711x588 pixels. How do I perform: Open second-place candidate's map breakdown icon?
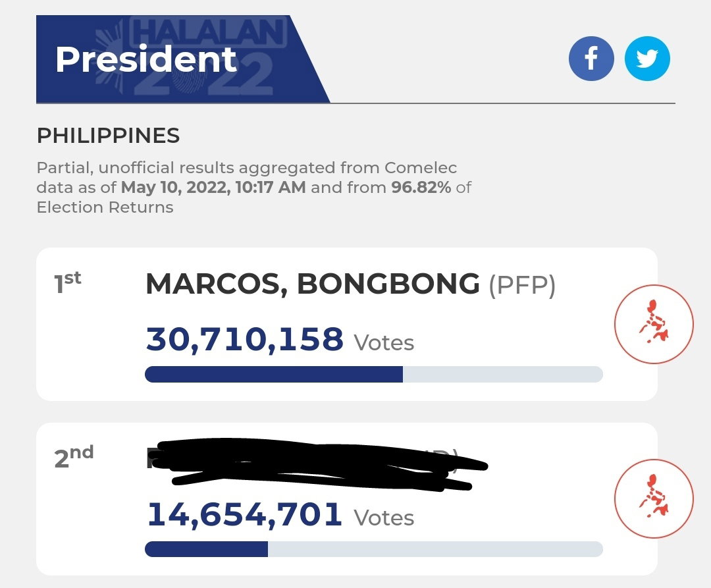click(654, 498)
